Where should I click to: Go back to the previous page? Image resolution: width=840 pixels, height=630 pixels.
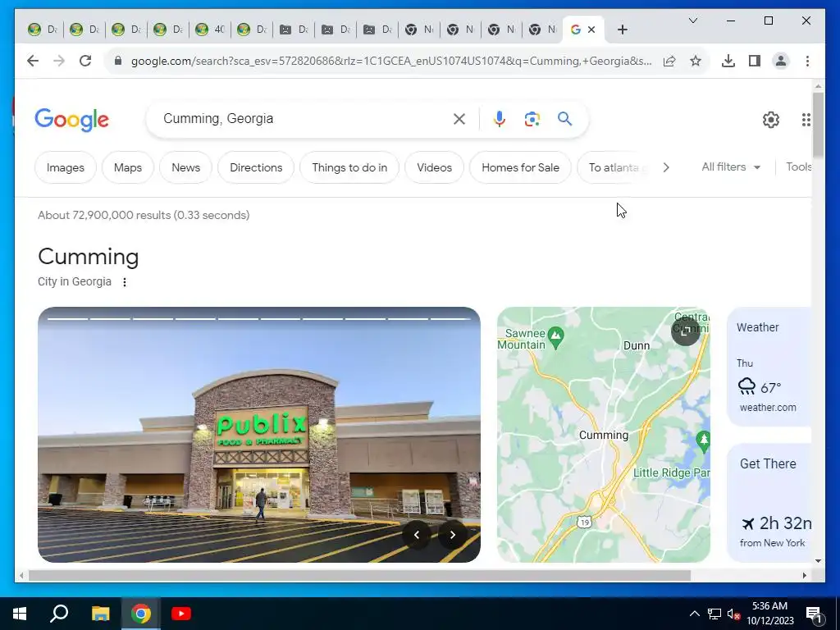coord(33,61)
